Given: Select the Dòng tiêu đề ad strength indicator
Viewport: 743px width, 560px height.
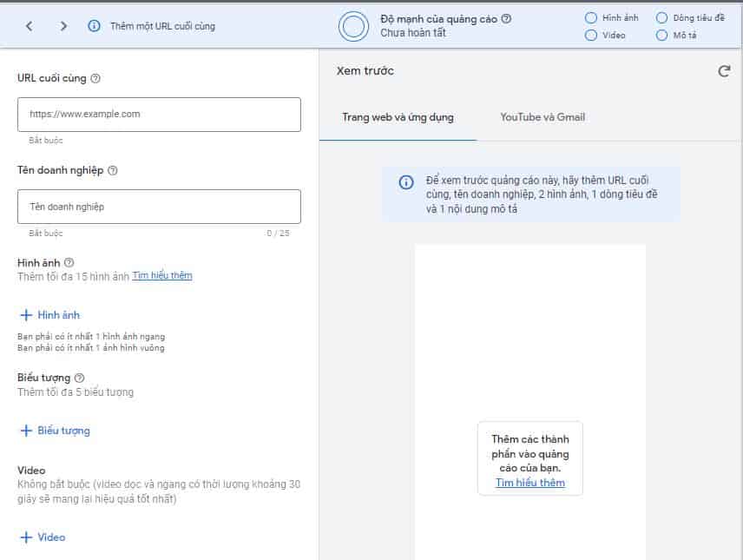Looking at the screenshot, I should pyautogui.click(x=662, y=17).
